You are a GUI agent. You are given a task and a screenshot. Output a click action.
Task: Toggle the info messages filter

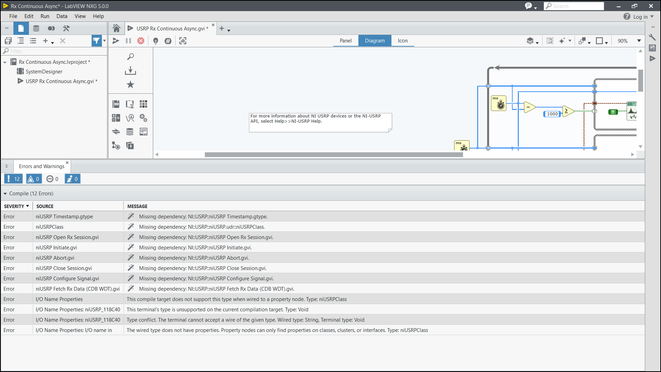(73, 179)
